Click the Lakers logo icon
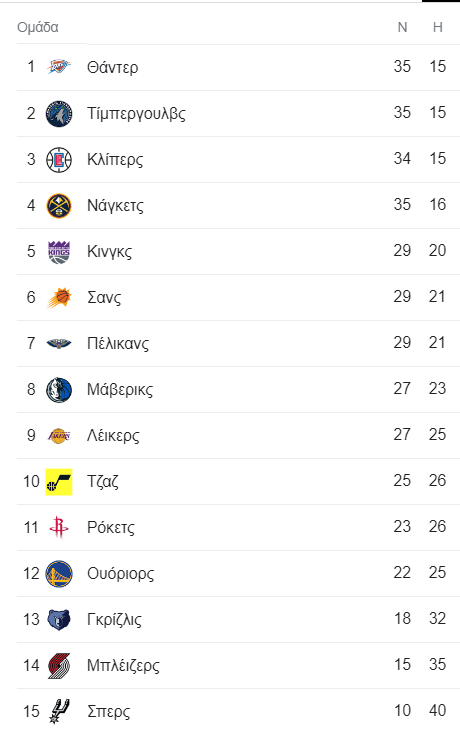The height and width of the screenshot is (743, 460). tap(59, 435)
